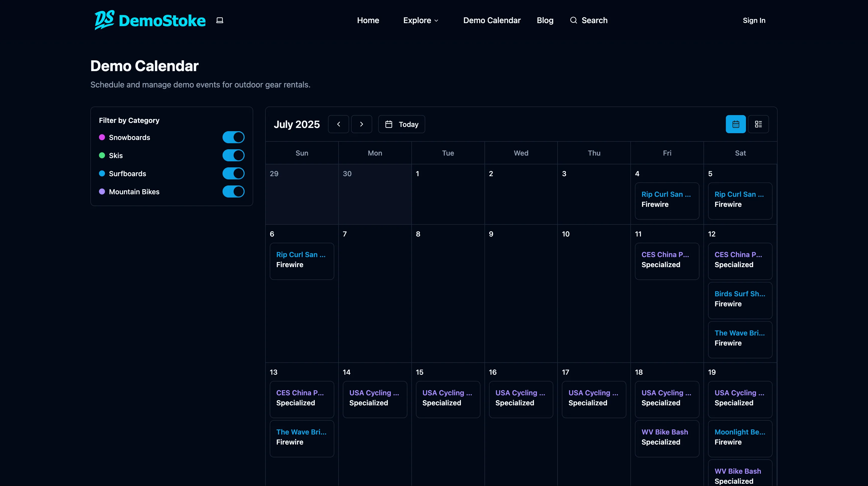Open WV Bike Bash event on July 18
The height and width of the screenshot is (486, 868).
click(x=667, y=439)
